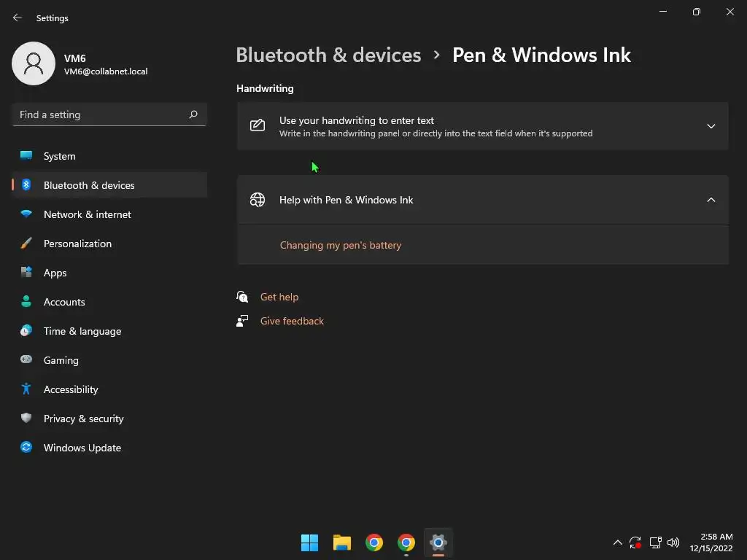Click the Get help link

[x=279, y=297]
